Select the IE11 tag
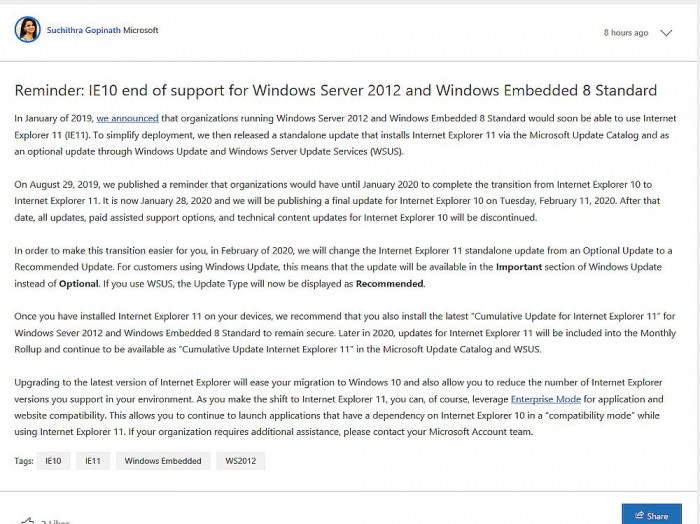 click(92, 461)
